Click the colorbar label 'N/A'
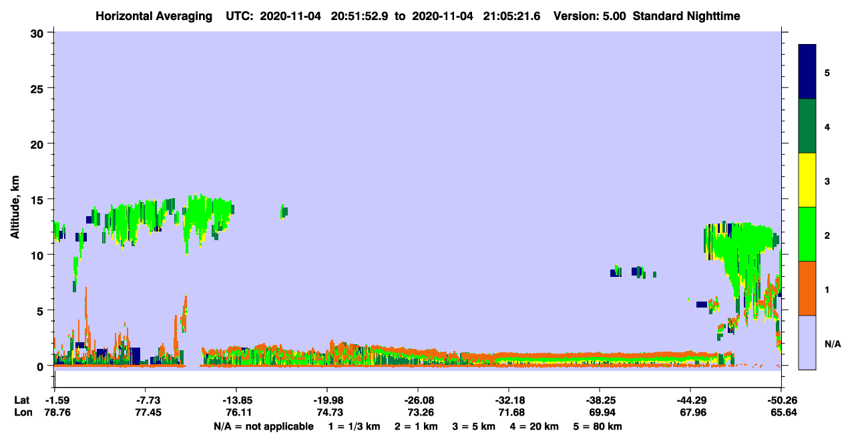 tap(833, 344)
